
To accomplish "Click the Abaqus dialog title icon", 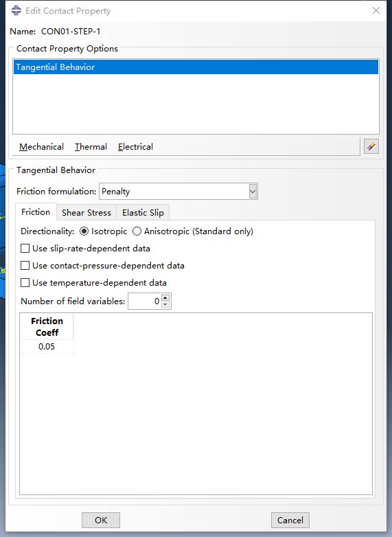I will (x=16, y=10).
